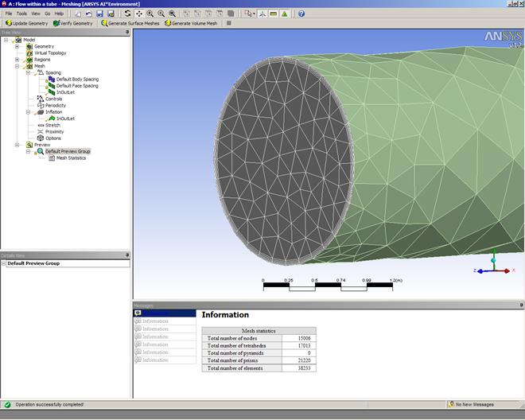Click the Rotate view toolbar icon
The width and height of the screenshot is (525, 420).
click(x=128, y=14)
